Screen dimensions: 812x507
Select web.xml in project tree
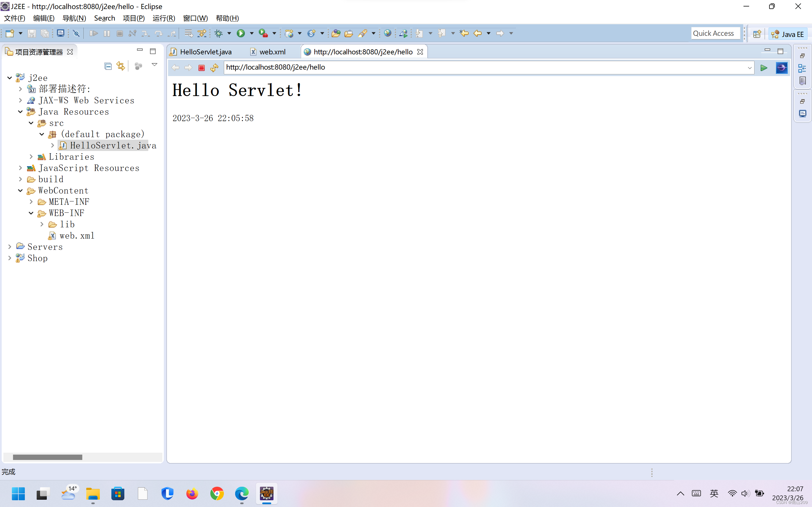click(x=77, y=236)
